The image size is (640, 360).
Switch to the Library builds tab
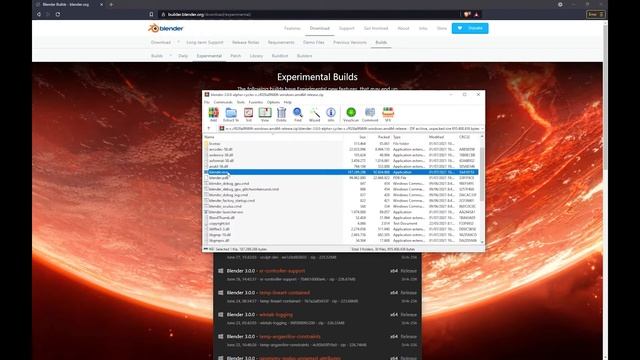(x=256, y=56)
